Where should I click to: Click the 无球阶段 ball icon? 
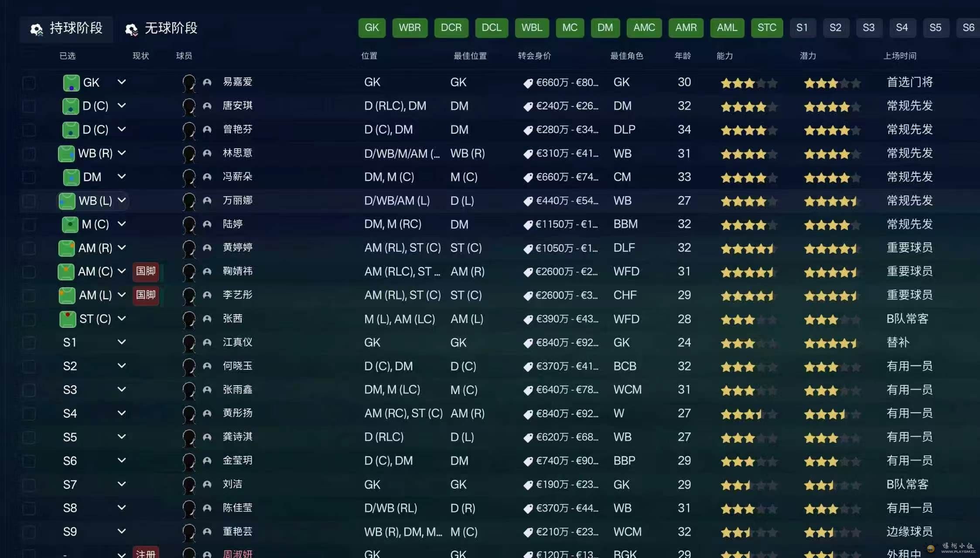(131, 29)
